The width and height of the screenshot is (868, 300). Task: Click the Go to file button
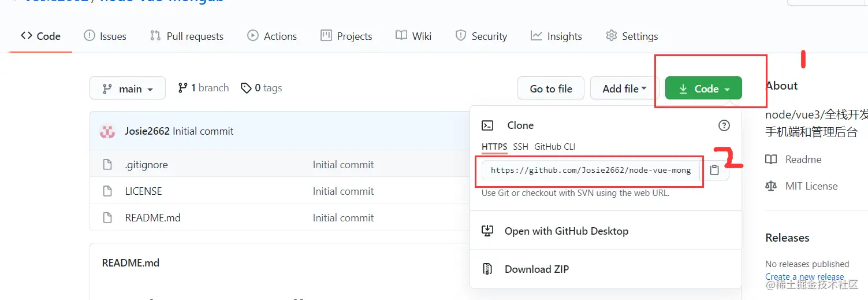click(551, 88)
